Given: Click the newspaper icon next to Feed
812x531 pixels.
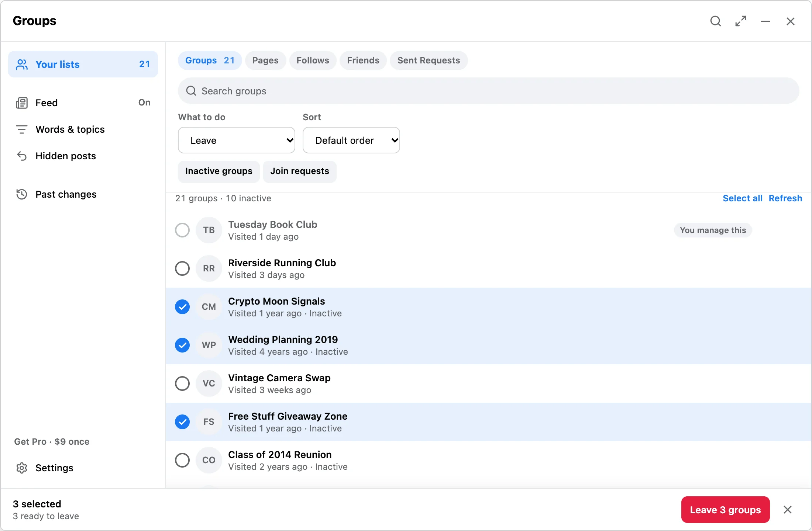Looking at the screenshot, I should [22, 103].
